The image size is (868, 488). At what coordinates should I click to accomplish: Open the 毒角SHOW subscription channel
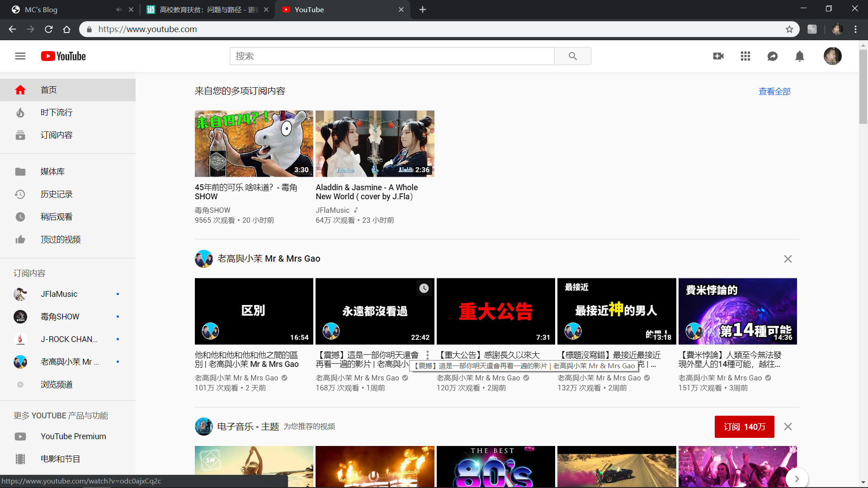click(68, 317)
